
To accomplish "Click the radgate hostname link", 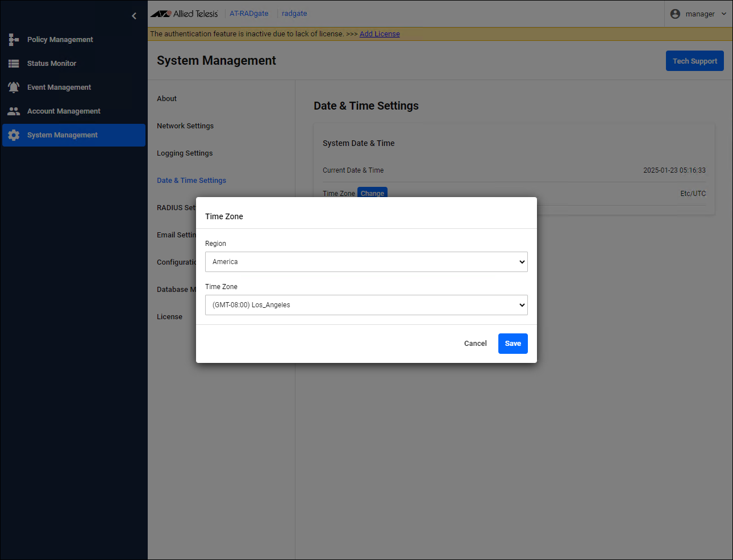I will (294, 14).
